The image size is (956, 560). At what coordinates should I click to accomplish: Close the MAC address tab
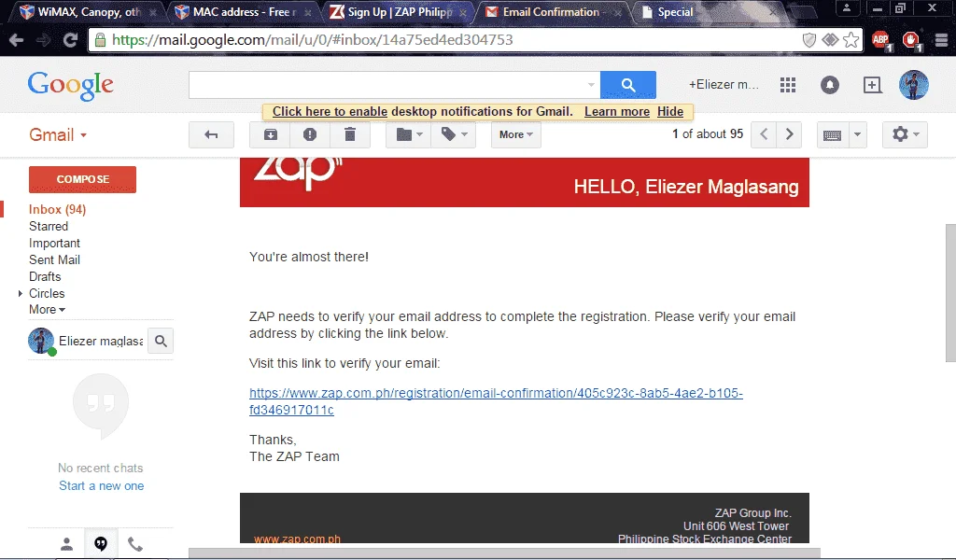tap(308, 12)
